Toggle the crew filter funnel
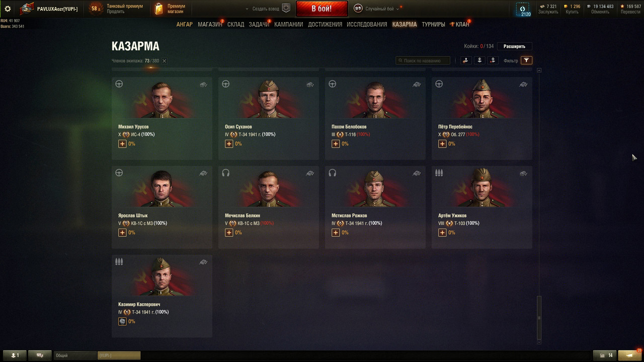This screenshot has height=362, width=644. [x=526, y=60]
